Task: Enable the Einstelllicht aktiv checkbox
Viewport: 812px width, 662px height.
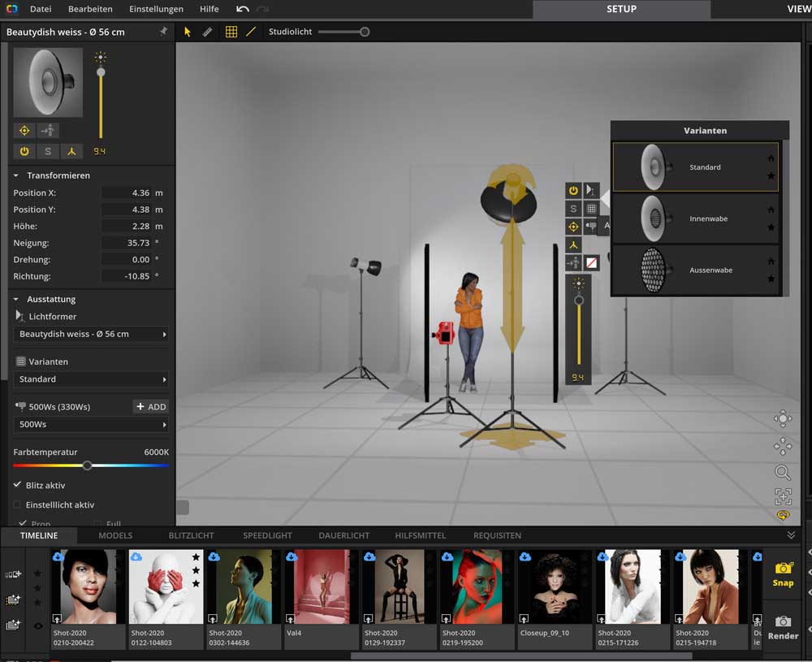Action: [18, 504]
